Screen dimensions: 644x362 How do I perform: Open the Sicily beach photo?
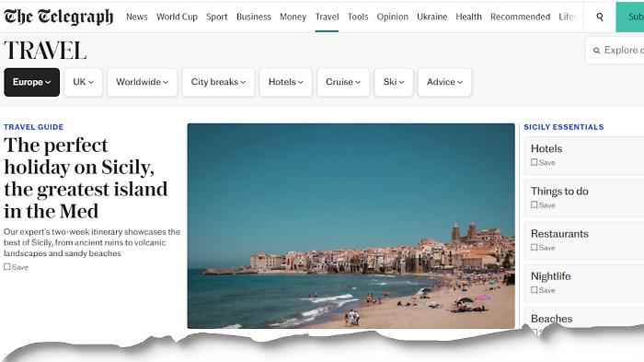click(351, 226)
